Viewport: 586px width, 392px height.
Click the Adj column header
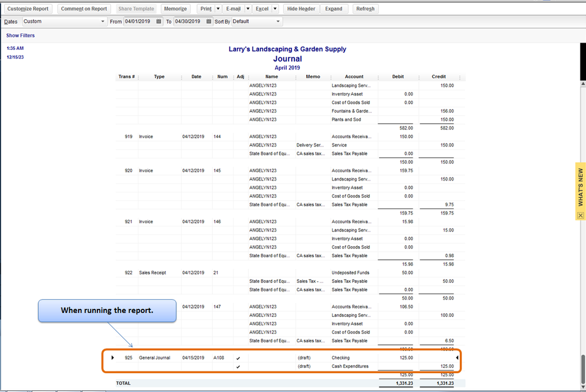[241, 77]
